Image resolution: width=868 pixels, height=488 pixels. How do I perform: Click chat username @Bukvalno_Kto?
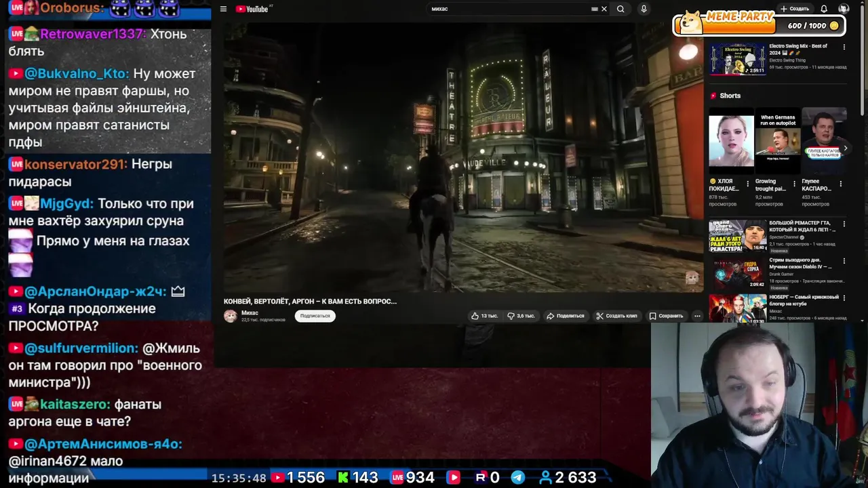pyautogui.click(x=77, y=73)
